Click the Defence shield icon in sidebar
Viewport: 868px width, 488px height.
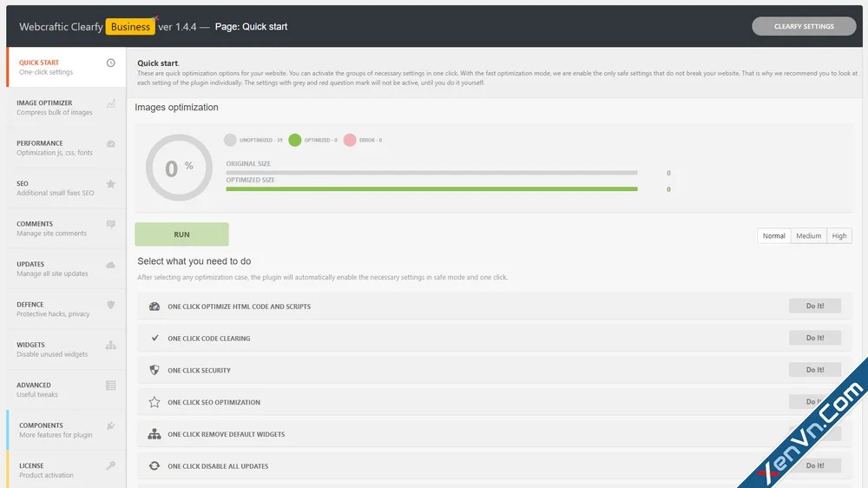(111, 305)
